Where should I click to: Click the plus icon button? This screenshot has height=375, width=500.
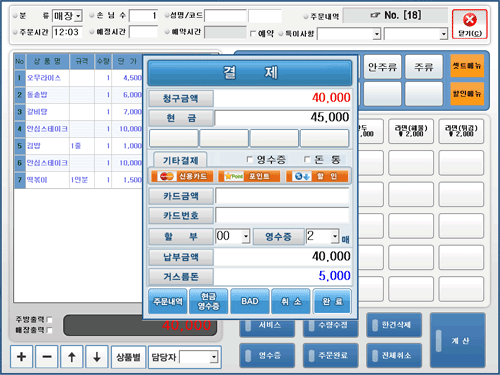click(22, 357)
